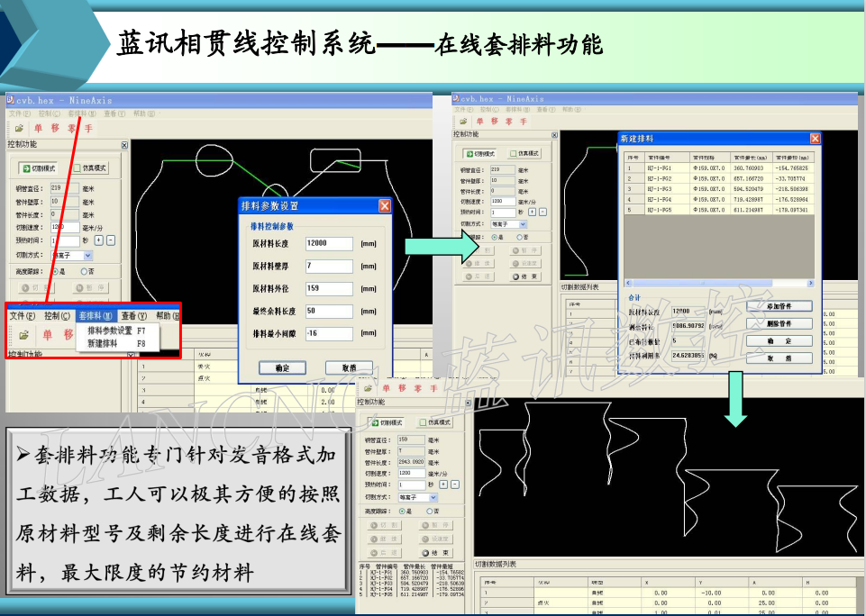Viewport: 866px width, 616px height.
Task: Open the 等离子 dropdown in the bottom window
Action: pos(432,497)
